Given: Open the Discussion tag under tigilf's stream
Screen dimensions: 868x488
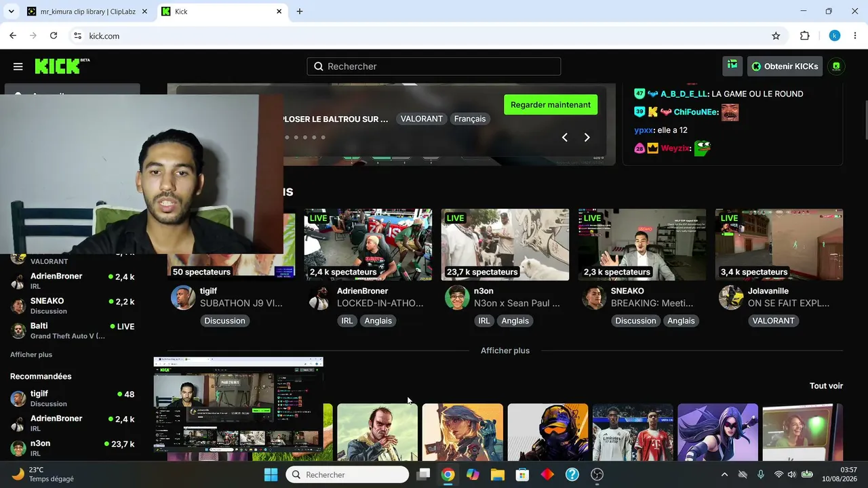Looking at the screenshot, I should pos(224,321).
